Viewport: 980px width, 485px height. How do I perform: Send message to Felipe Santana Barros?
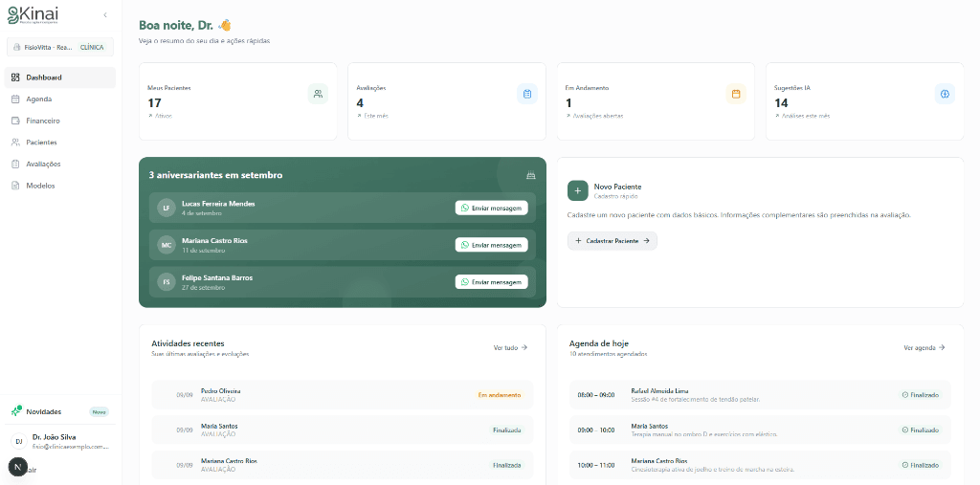click(491, 282)
